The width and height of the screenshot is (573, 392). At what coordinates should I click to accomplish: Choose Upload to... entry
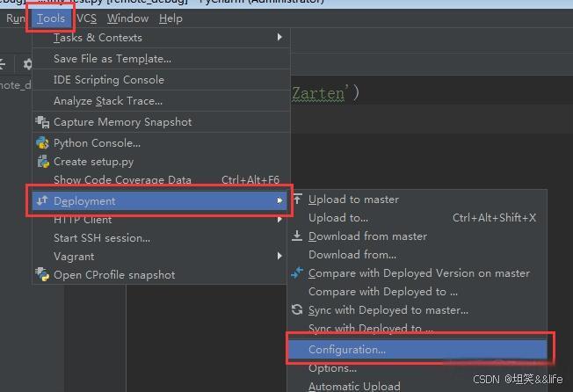[x=417, y=218]
